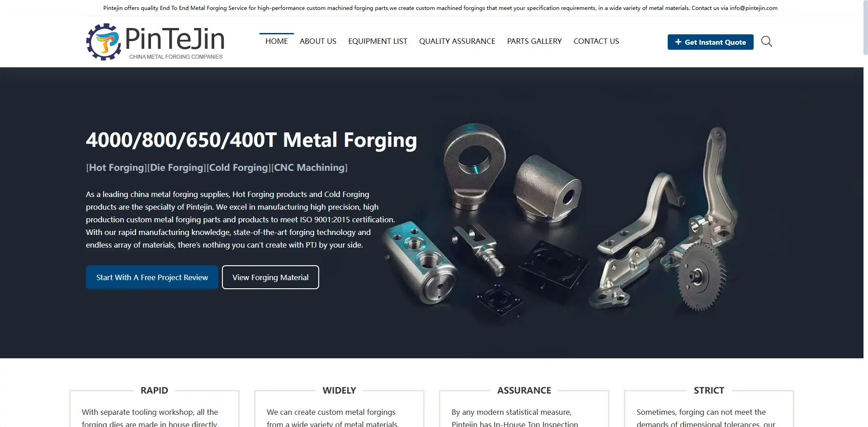
Task: Open the HOME menu item
Action: click(x=276, y=41)
